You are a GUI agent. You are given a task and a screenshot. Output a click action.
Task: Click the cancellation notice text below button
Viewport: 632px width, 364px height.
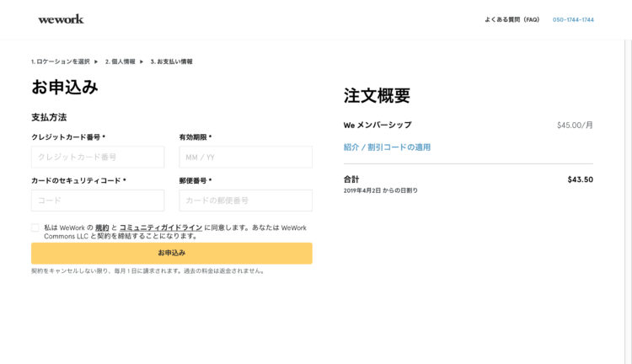pyautogui.click(x=148, y=270)
